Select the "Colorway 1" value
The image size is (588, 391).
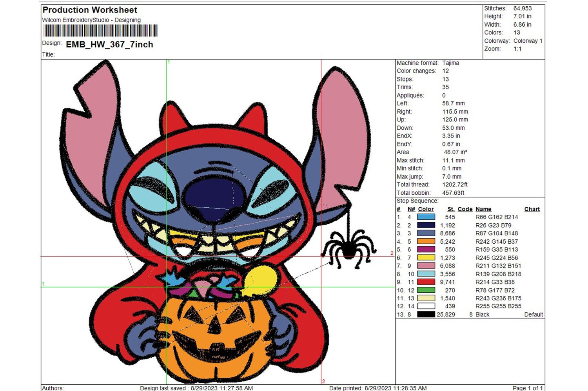pos(528,41)
